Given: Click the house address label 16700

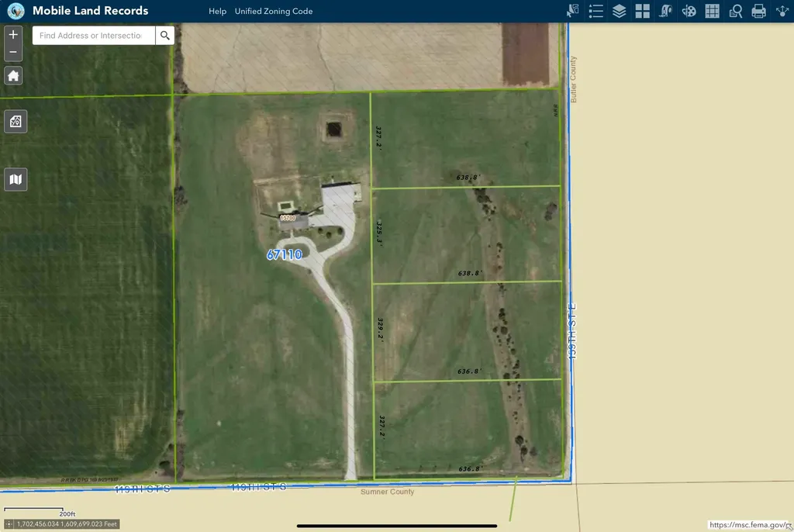Looking at the screenshot, I should (288, 218).
